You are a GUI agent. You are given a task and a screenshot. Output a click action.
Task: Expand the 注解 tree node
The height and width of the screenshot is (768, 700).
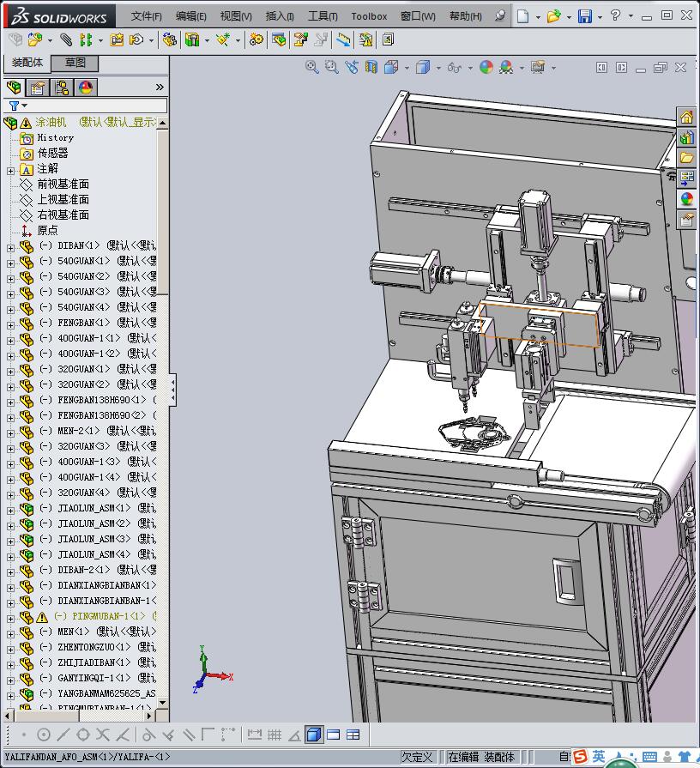click(11, 171)
